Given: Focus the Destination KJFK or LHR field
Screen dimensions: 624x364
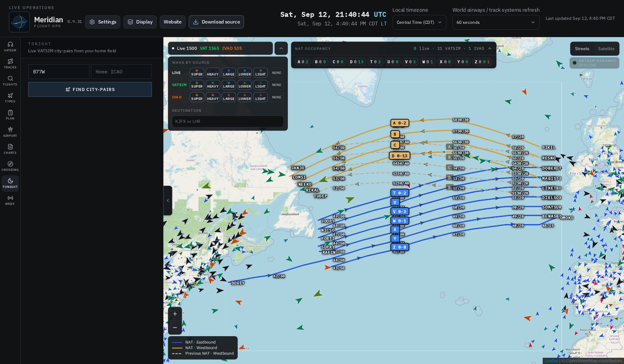Looking at the screenshot, I should pyautogui.click(x=228, y=121).
